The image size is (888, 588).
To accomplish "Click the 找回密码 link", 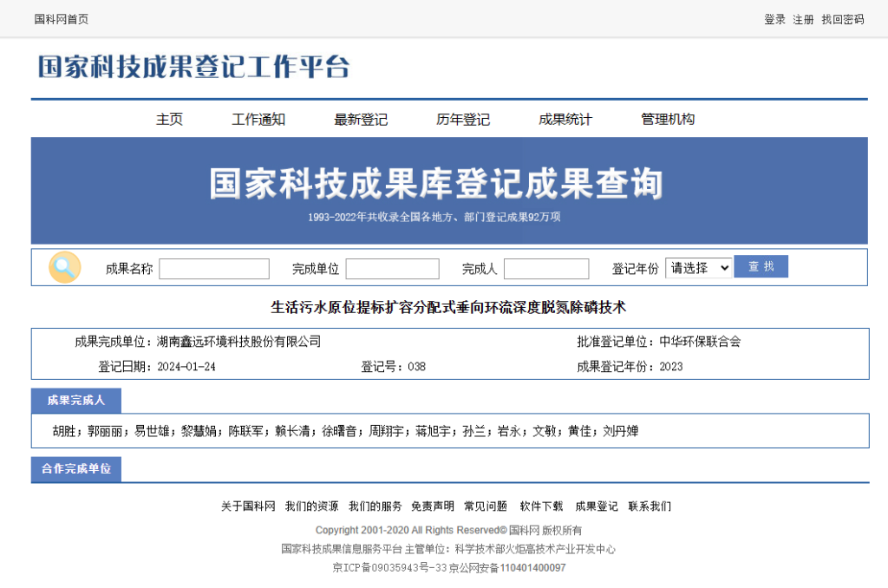I will click(843, 20).
